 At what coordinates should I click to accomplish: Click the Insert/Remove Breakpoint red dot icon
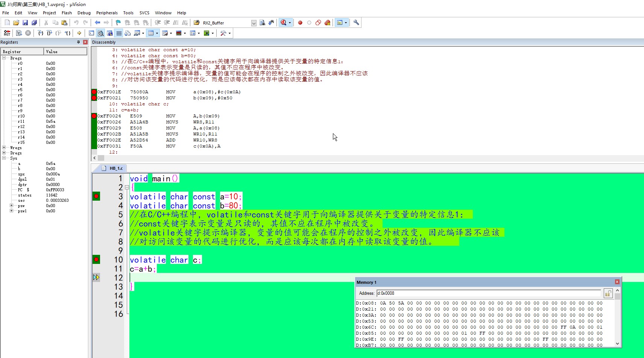pyautogui.click(x=300, y=23)
